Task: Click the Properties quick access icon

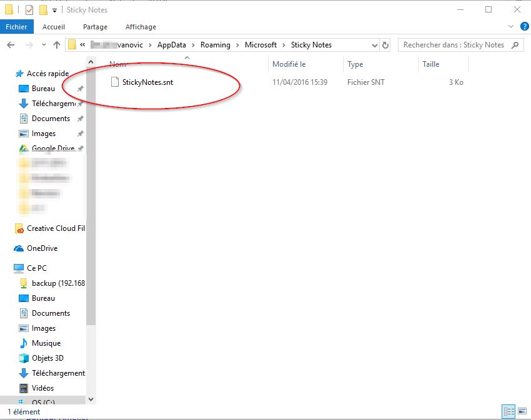Action: click(x=29, y=10)
